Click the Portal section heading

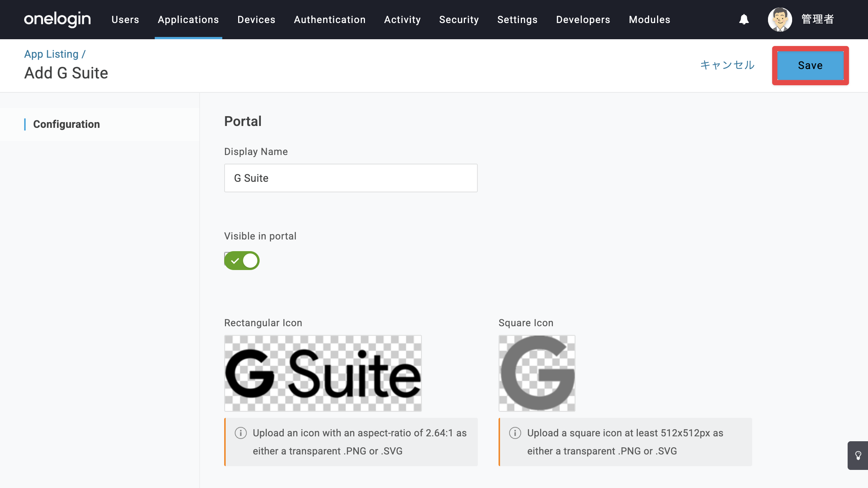pyautogui.click(x=243, y=121)
